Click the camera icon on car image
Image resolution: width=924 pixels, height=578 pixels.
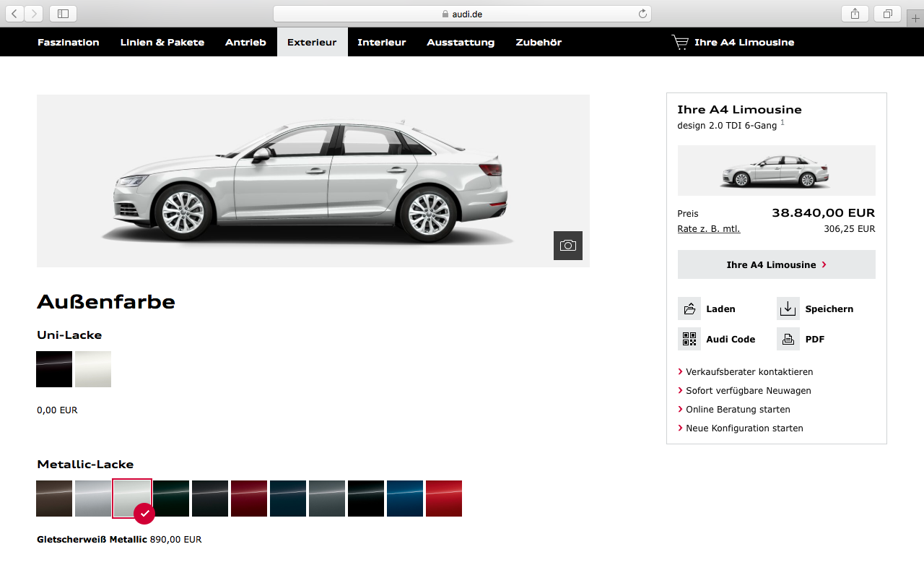click(568, 246)
